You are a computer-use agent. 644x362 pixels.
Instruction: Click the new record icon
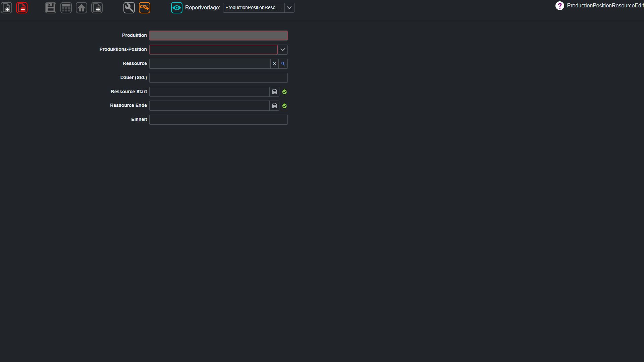[x=6, y=8]
